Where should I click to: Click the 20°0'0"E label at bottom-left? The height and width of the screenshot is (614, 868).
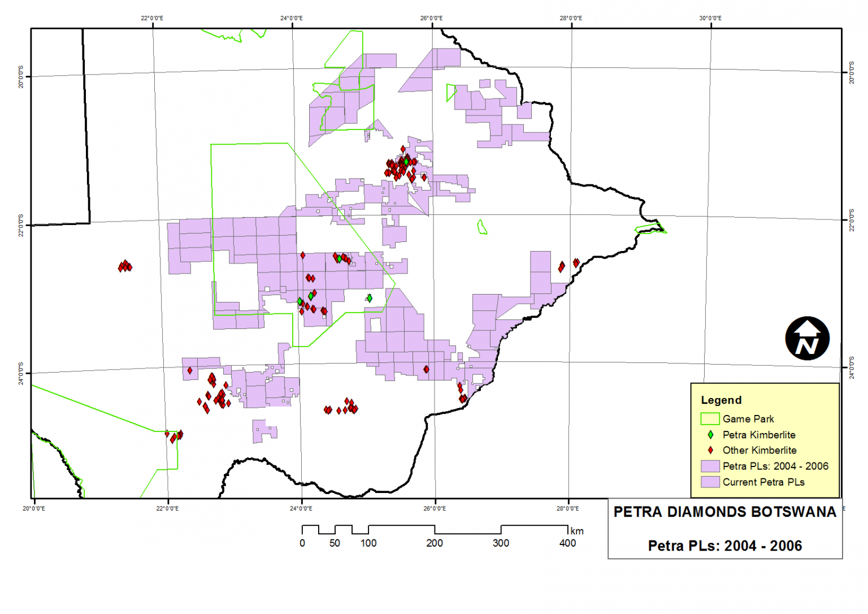(34, 508)
